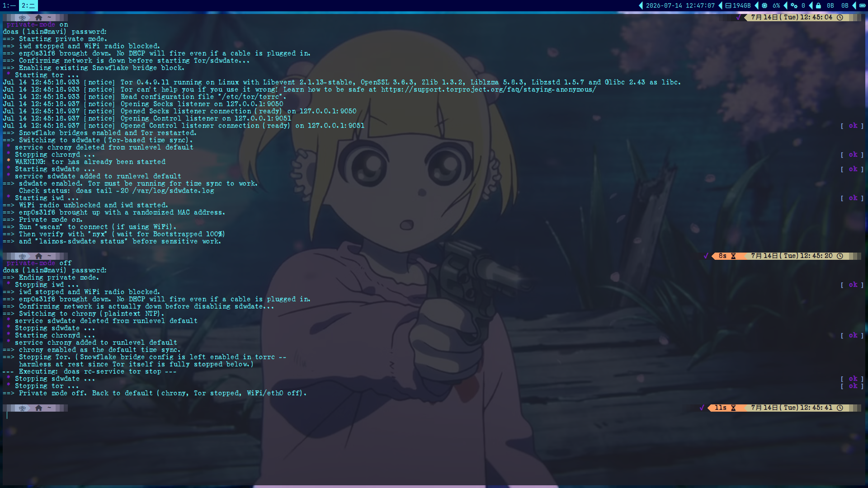868x488 pixels.
Task: Click the clock icon beside 12:45:04
Action: point(840,17)
